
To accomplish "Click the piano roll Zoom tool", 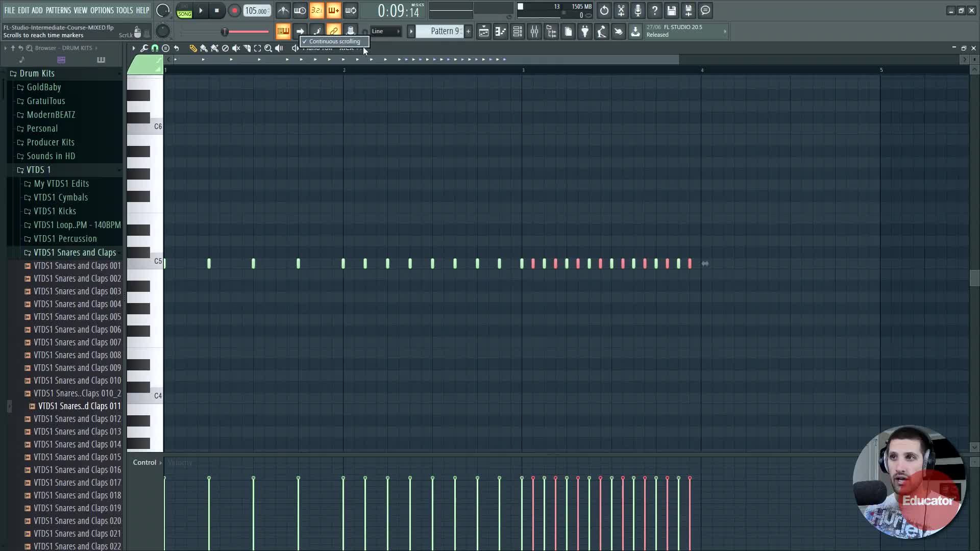I will tap(268, 48).
